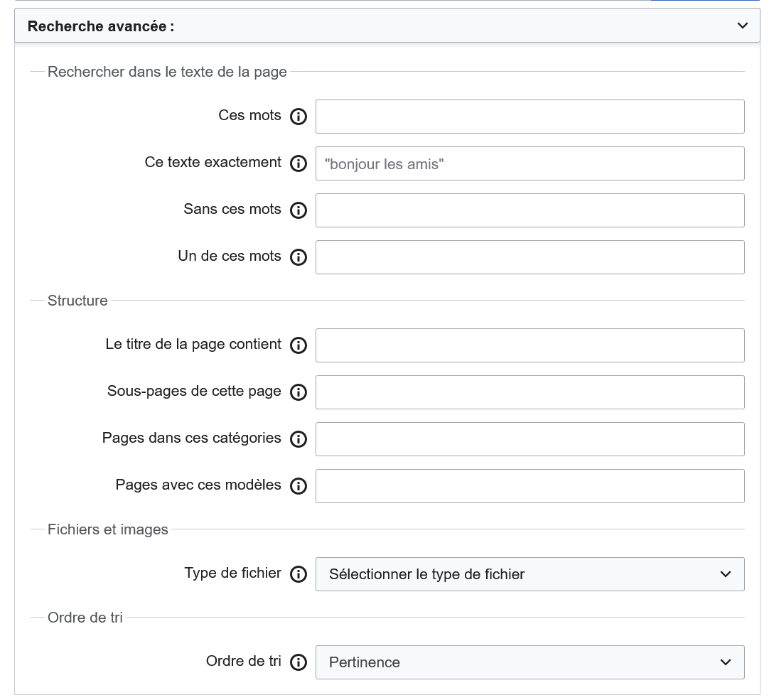Click the Pages dans ces catégories field

[x=530, y=439]
